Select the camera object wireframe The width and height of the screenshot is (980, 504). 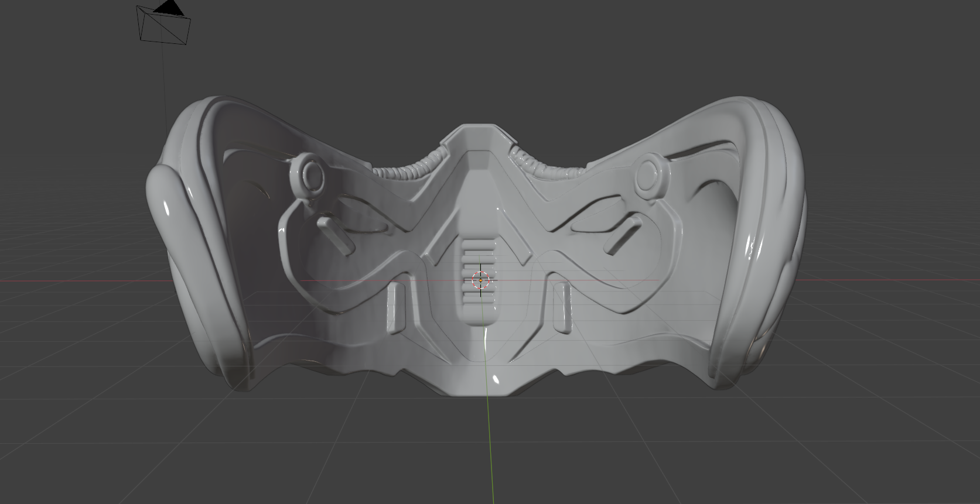point(163,22)
